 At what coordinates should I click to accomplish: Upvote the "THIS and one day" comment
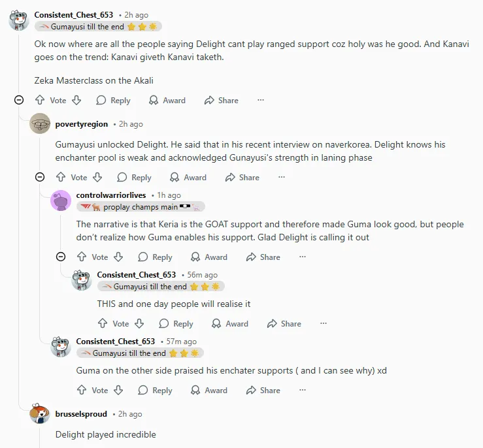coord(103,324)
